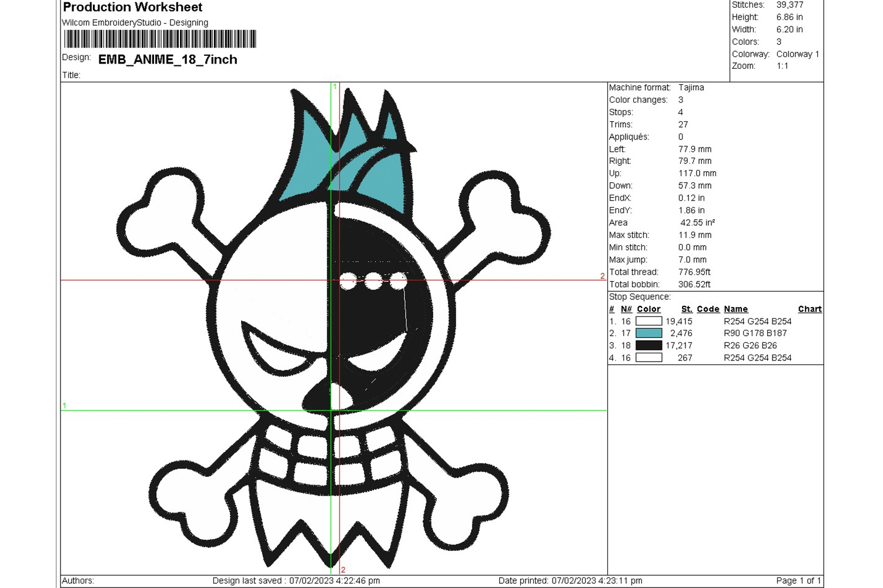This screenshot has width=883, height=588.
Task: Click the 'Title:' label
Action: coord(71,75)
